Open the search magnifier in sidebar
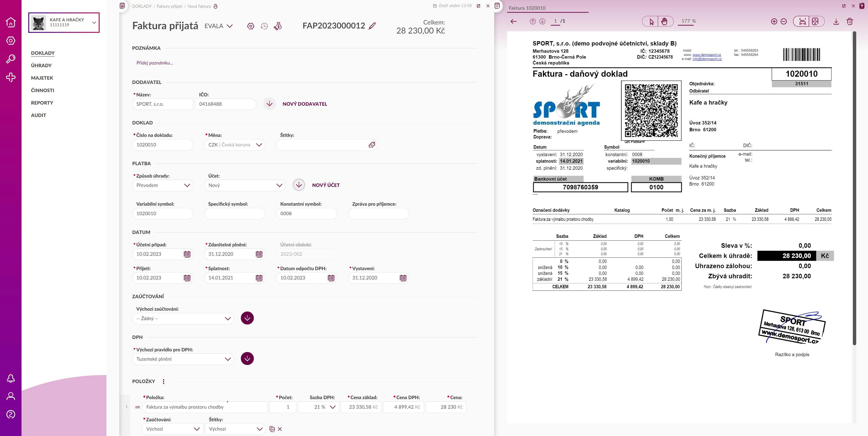Screen dimensions: 868x436 pyautogui.click(x=11, y=59)
